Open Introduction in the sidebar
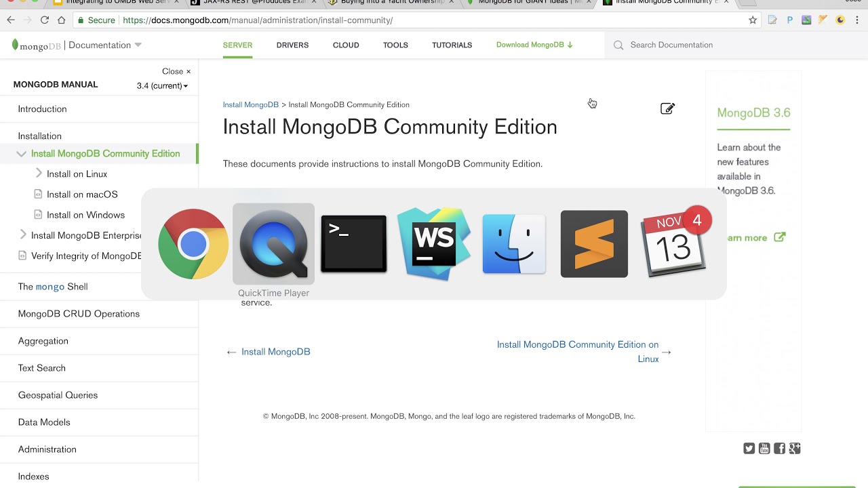This screenshot has height=488, width=868. tap(42, 109)
